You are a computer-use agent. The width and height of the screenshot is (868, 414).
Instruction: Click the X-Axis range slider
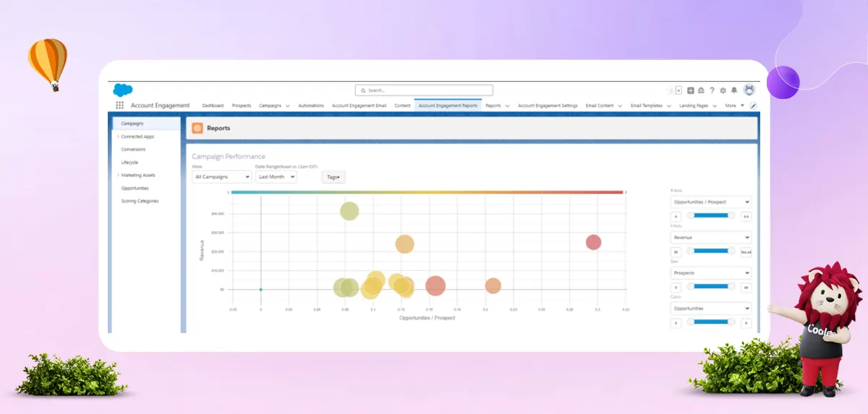tap(711, 215)
